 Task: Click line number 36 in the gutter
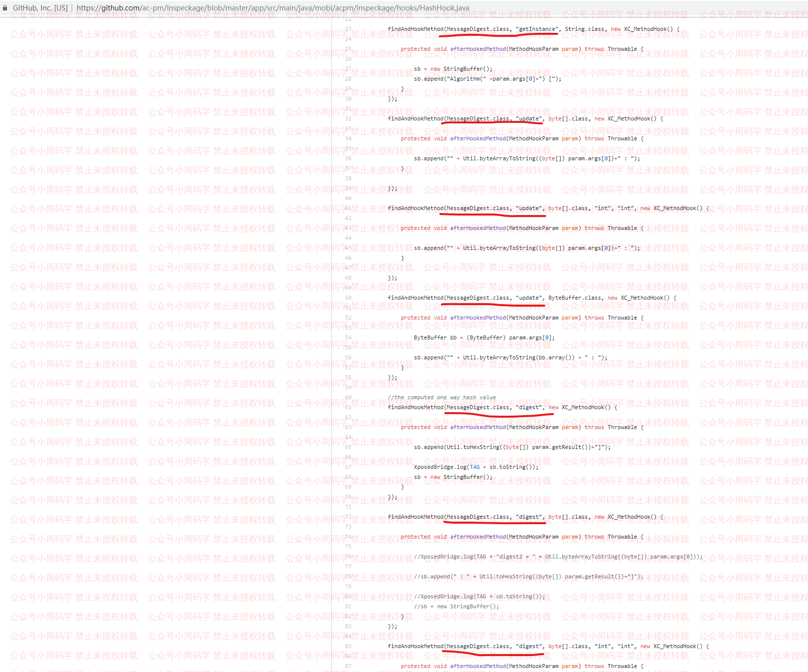pyautogui.click(x=348, y=158)
